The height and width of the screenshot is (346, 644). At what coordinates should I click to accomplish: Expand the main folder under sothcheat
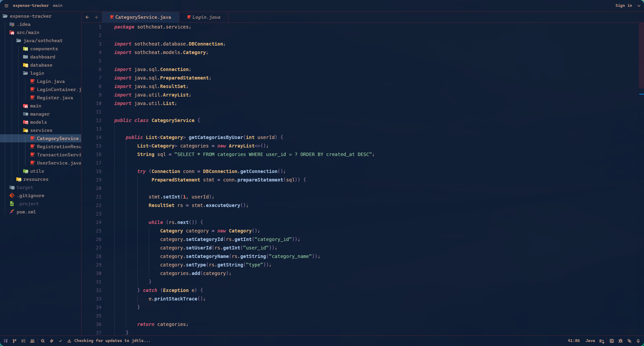(x=41, y=106)
